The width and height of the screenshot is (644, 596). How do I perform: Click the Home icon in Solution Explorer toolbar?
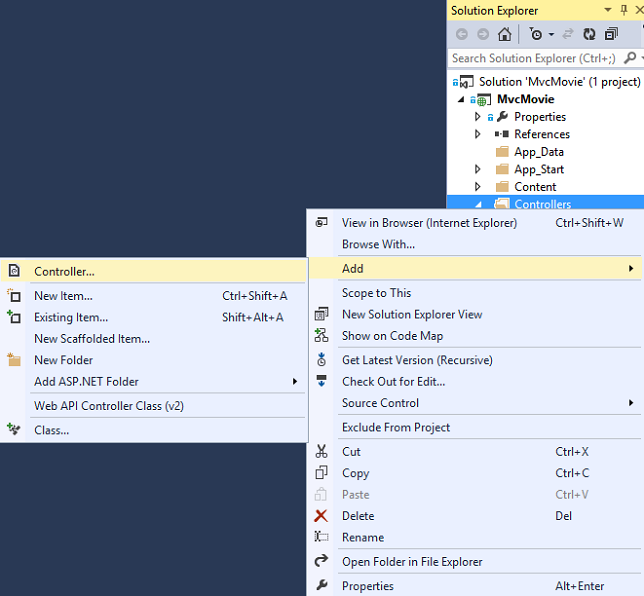504,34
